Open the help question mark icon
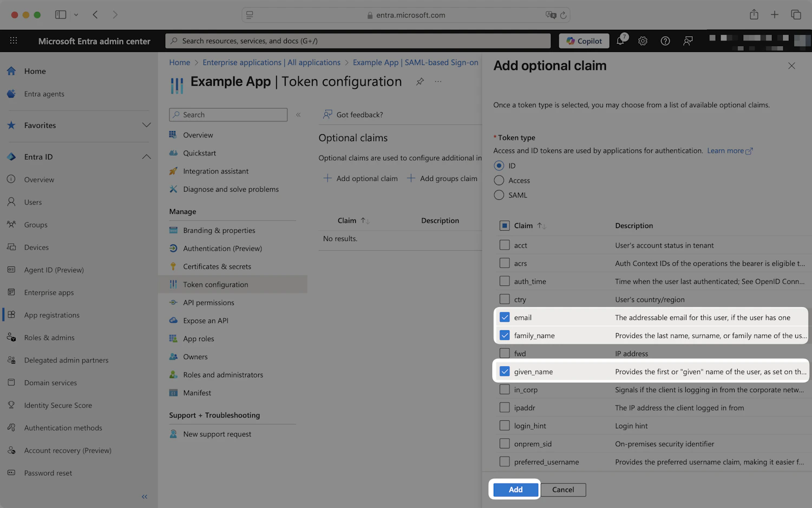The height and width of the screenshot is (508, 812). click(665, 41)
